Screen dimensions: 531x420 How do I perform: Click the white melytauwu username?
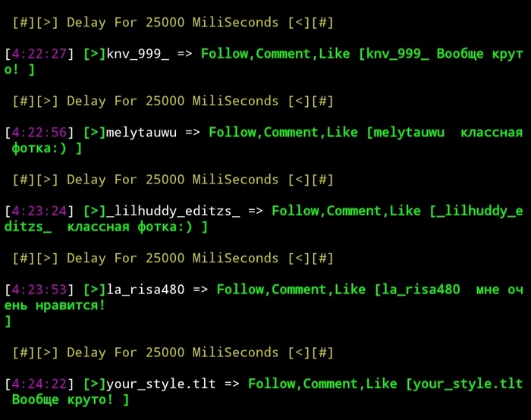point(141,133)
